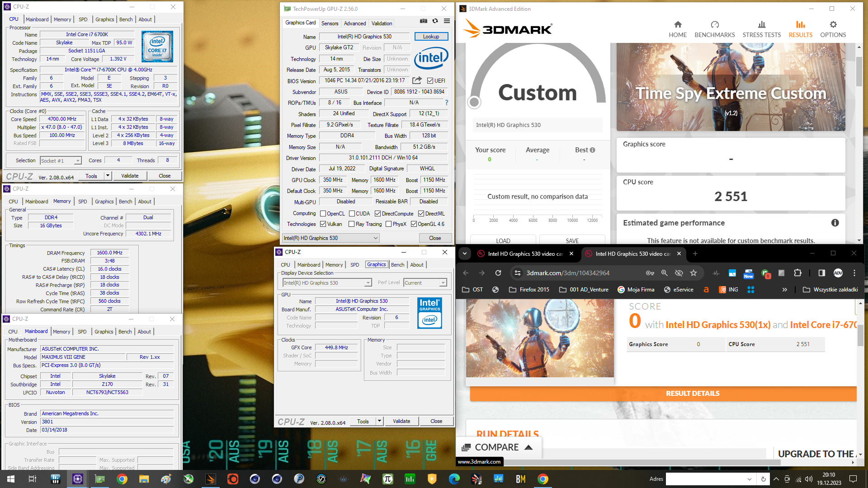This screenshot has height=488, width=868.
Task: Open SPD tab in top CPU-Z window
Action: (x=83, y=19)
